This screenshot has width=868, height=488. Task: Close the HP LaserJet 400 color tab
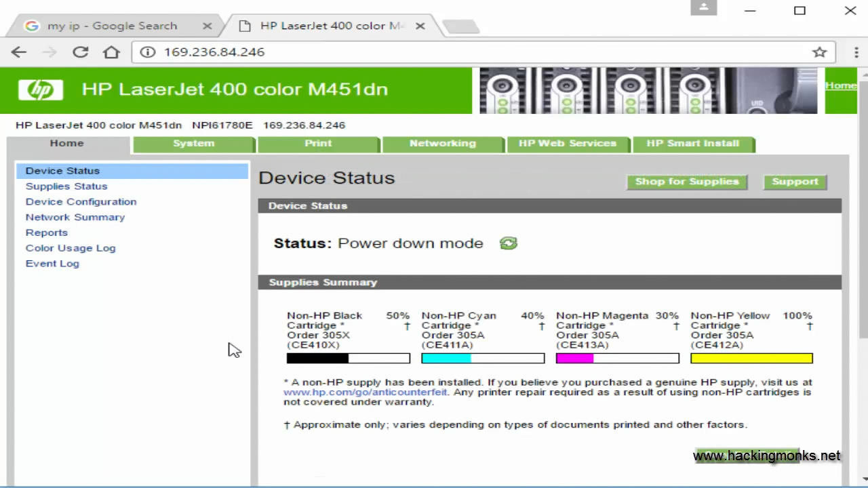[420, 26]
